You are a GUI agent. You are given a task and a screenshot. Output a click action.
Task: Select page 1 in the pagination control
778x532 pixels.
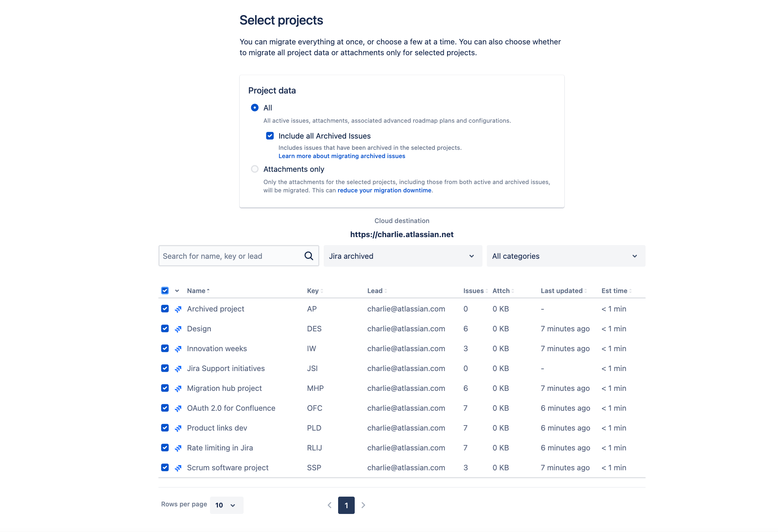(346, 505)
